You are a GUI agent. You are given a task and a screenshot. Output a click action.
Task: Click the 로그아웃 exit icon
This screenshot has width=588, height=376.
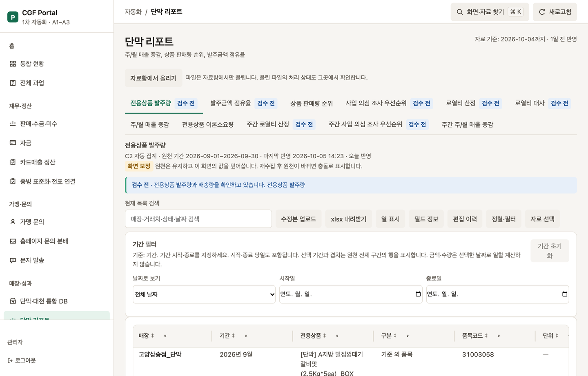point(10,361)
